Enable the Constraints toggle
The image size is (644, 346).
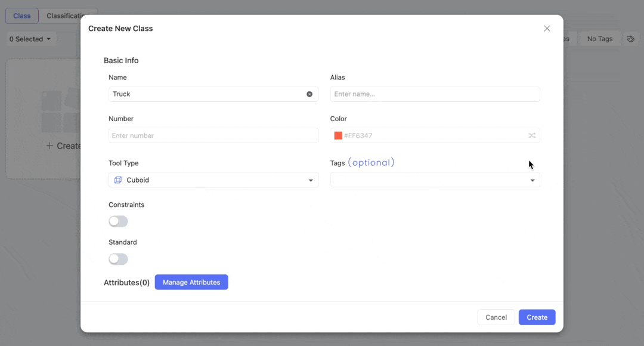pyautogui.click(x=118, y=221)
